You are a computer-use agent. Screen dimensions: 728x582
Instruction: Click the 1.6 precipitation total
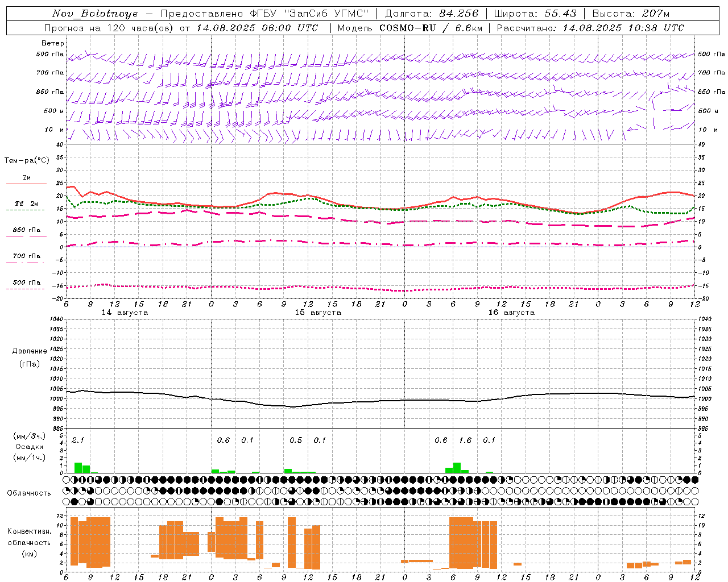point(465,440)
